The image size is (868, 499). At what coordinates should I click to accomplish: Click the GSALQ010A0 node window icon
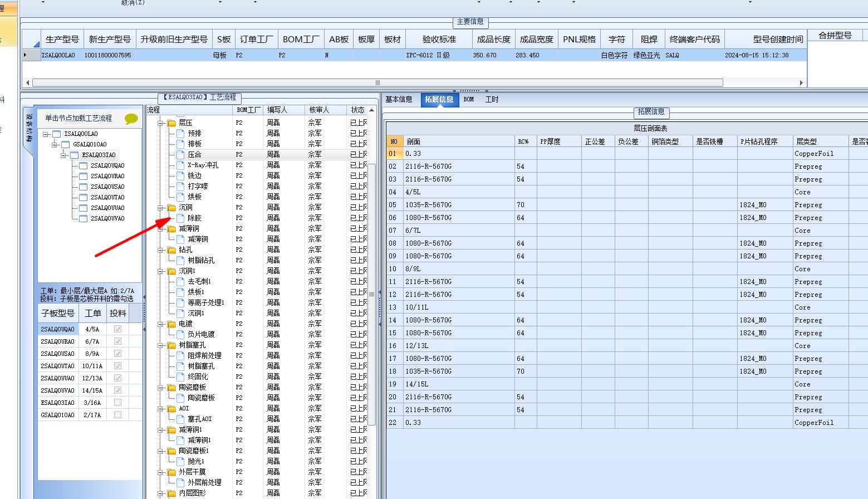click(65, 144)
